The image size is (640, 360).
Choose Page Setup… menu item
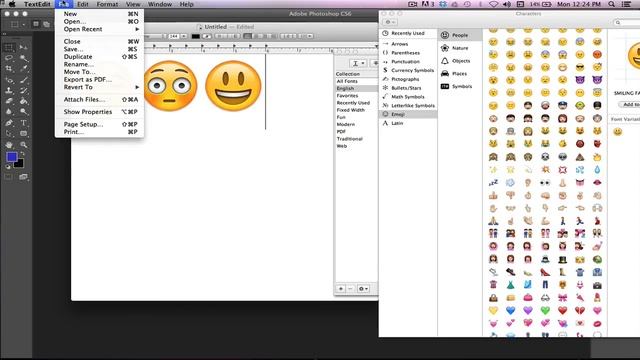(x=99, y=124)
